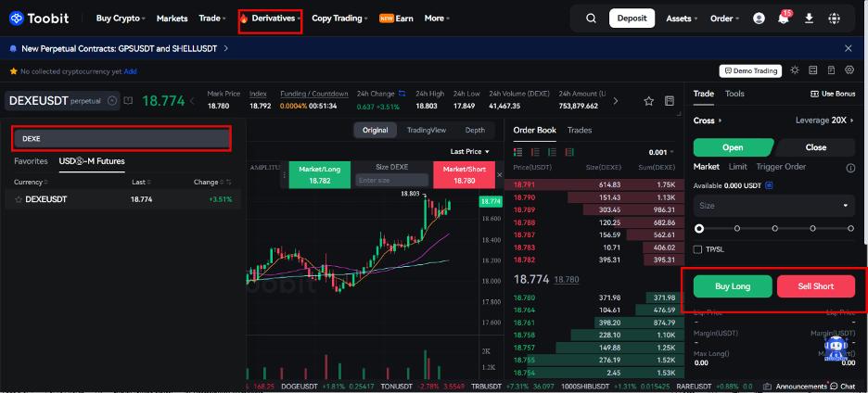This screenshot has width=868, height=393.
Task: Click the Sell Short button
Action: 816,286
